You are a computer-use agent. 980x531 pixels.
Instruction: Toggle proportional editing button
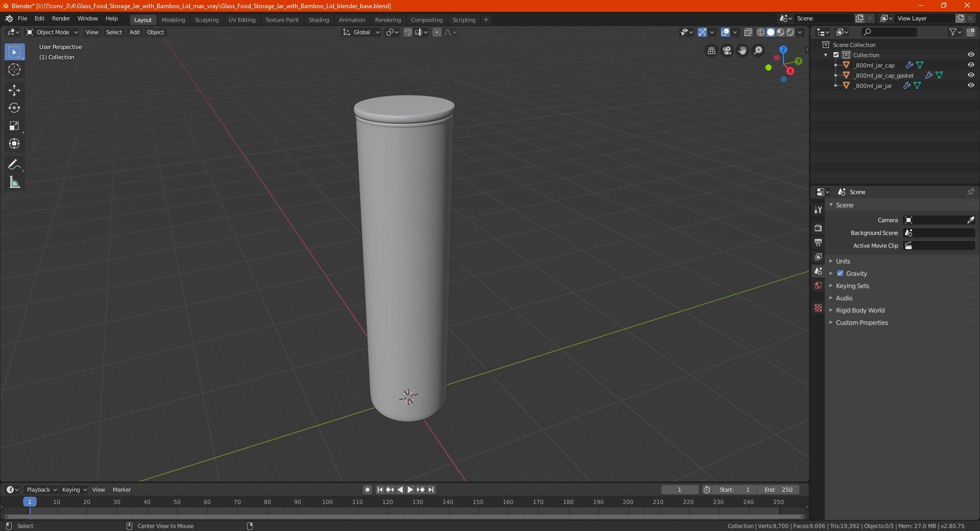point(437,32)
